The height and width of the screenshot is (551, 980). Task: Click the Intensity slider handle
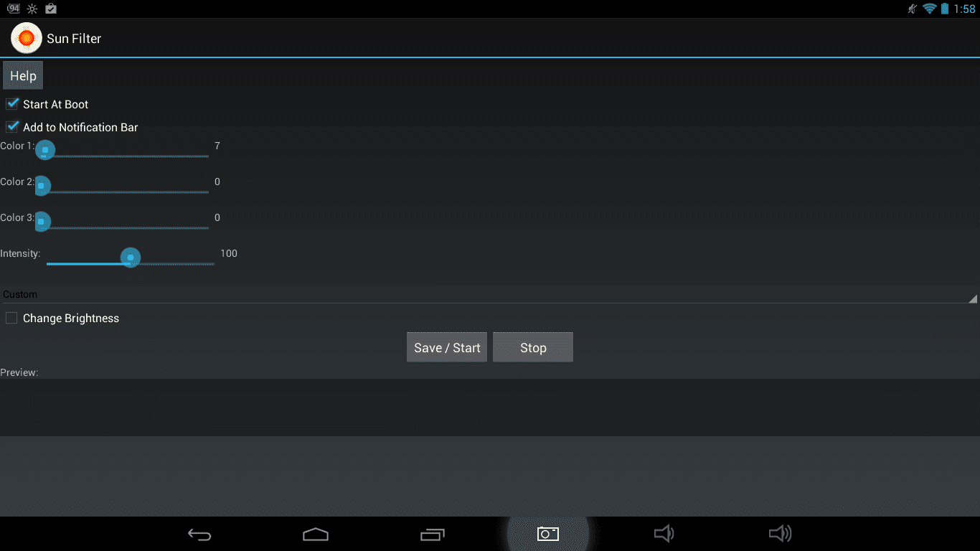click(130, 257)
